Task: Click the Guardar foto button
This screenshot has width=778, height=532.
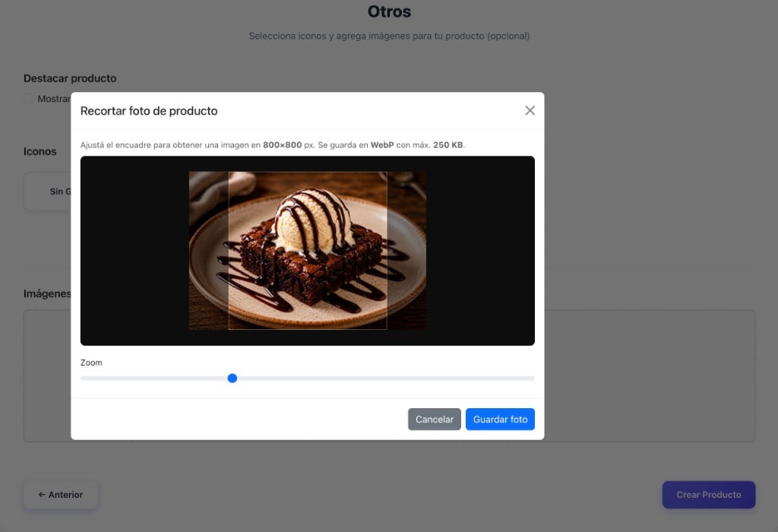Action: click(x=500, y=420)
